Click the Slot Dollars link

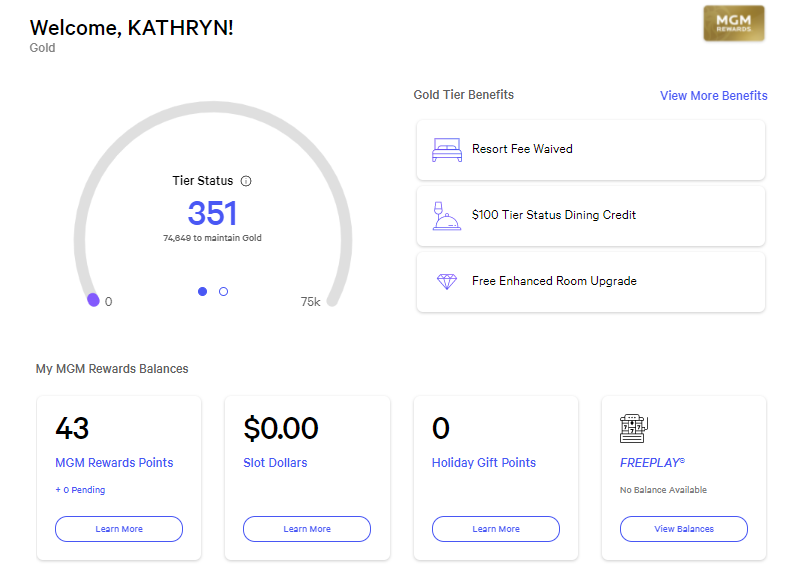point(275,463)
